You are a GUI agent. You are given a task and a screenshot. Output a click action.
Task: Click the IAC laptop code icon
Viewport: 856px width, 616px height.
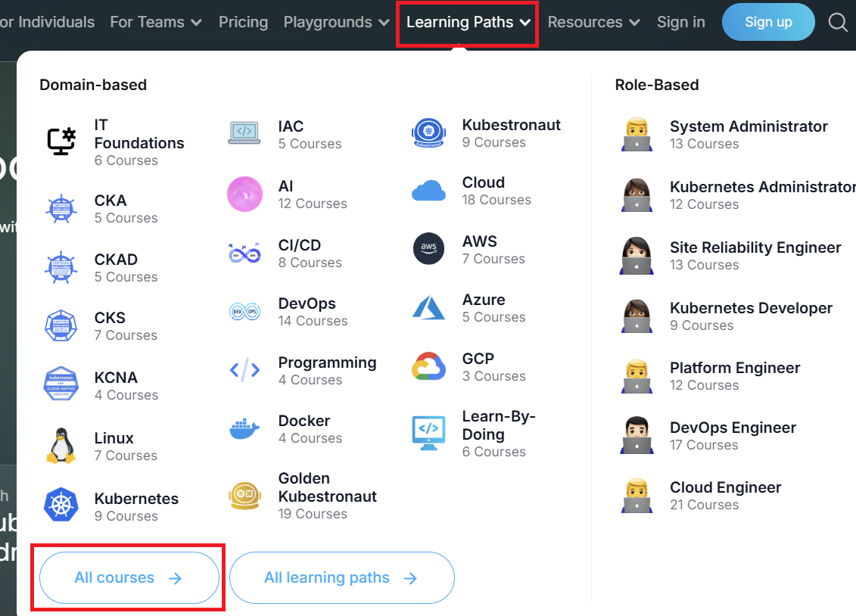[x=244, y=133]
